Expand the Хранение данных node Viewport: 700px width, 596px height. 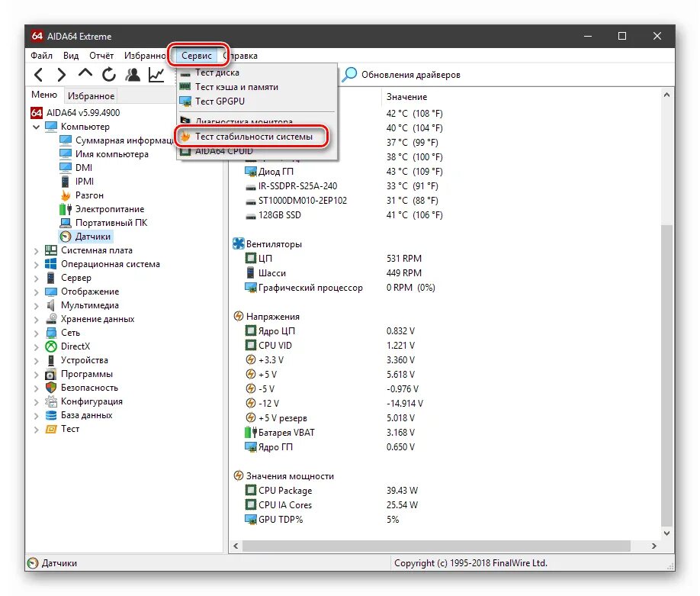coord(36,320)
